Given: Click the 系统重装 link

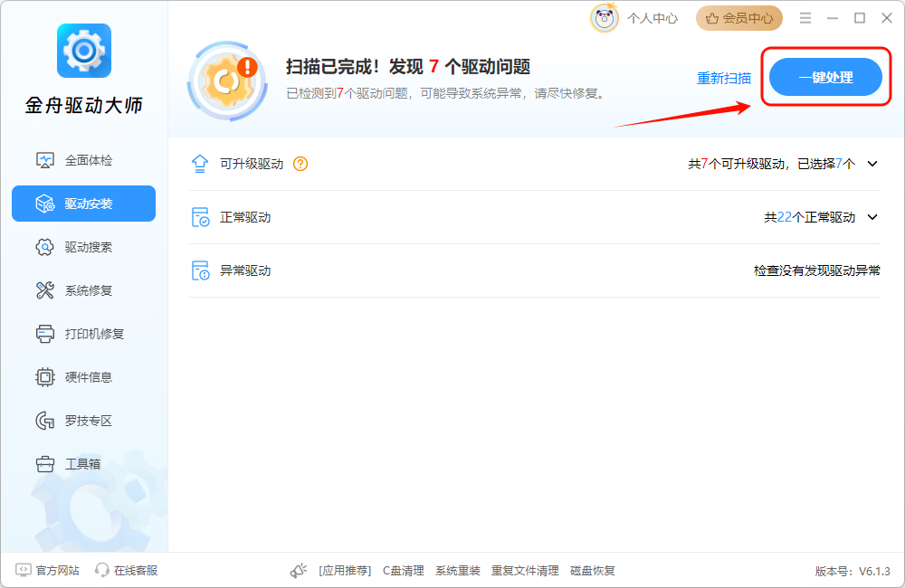Looking at the screenshot, I should pyautogui.click(x=458, y=571).
